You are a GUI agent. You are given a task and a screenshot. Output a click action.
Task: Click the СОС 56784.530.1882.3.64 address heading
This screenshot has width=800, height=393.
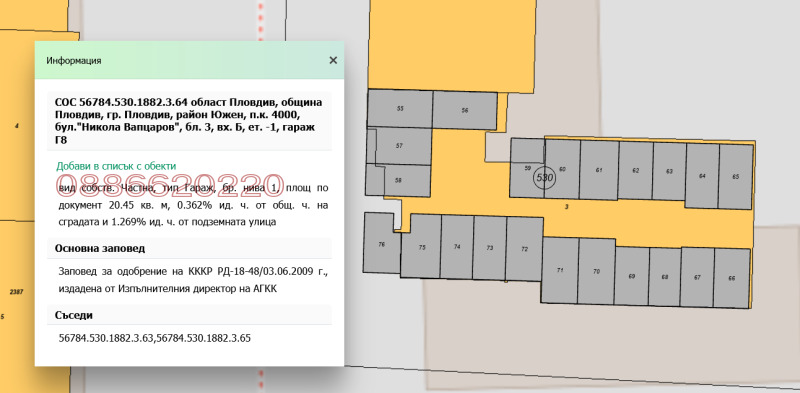pos(189,121)
